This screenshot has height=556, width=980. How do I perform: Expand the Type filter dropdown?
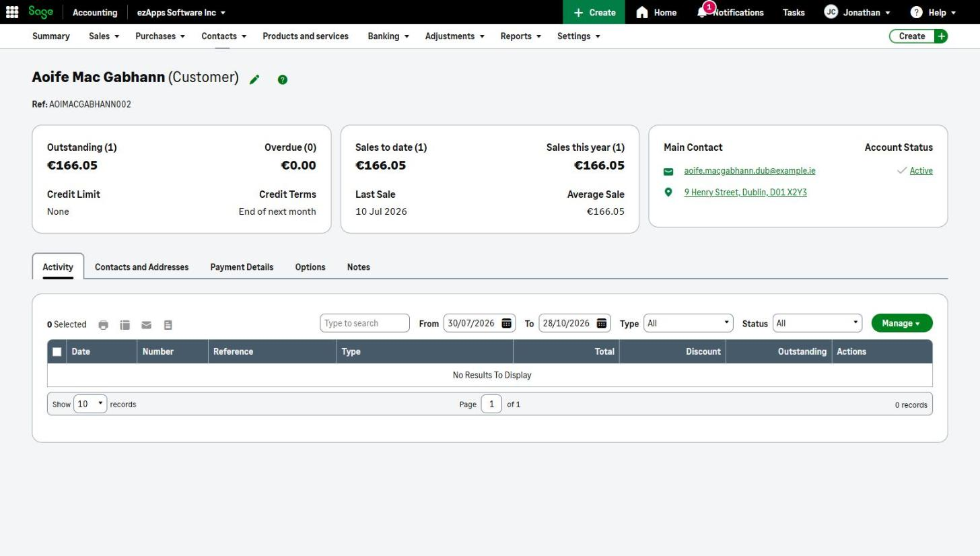[688, 324]
